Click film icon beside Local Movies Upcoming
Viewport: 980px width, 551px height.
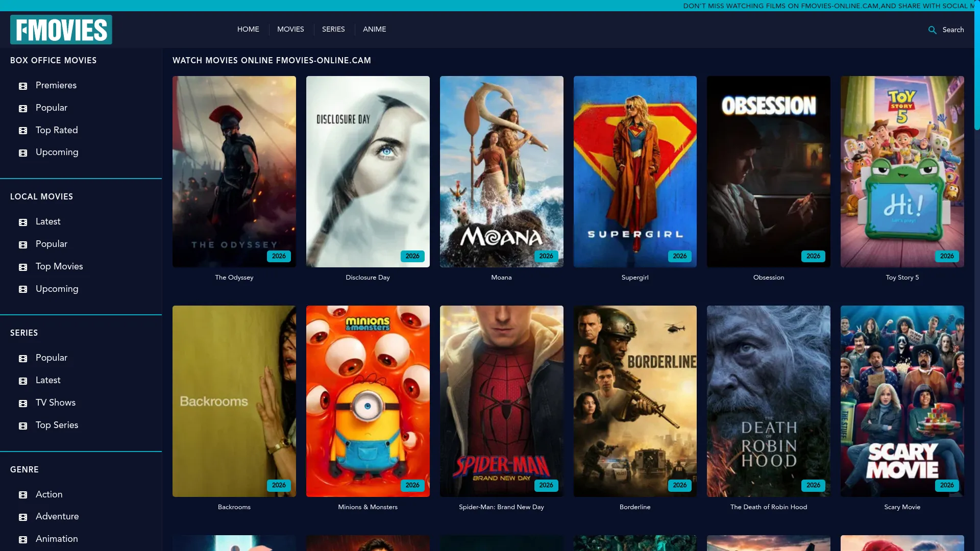point(23,289)
